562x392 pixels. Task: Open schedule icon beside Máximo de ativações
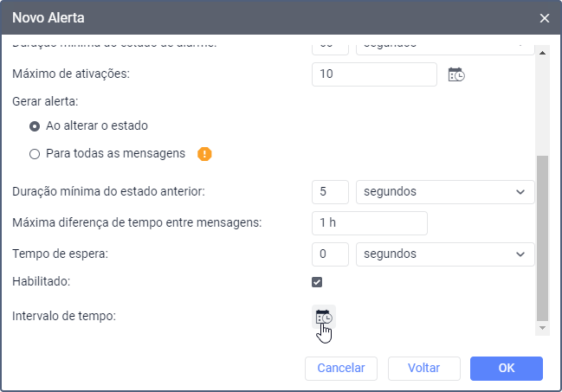click(x=456, y=74)
